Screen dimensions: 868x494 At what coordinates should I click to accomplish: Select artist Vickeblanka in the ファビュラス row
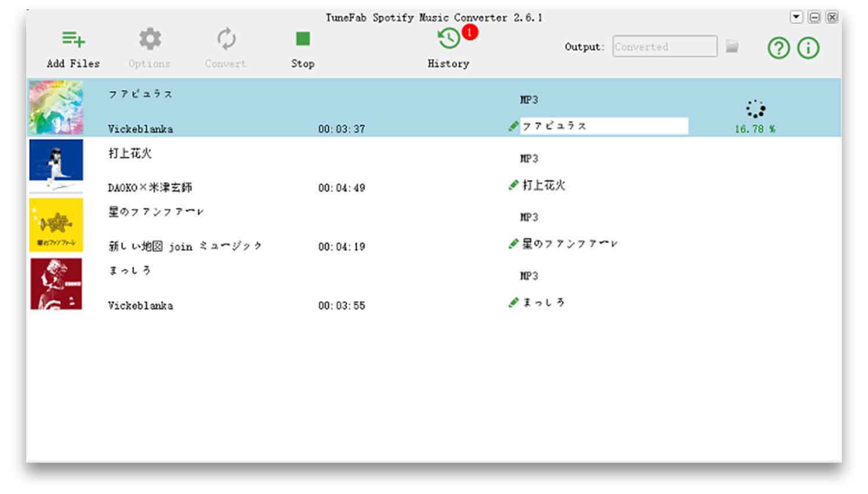pos(140,129)
